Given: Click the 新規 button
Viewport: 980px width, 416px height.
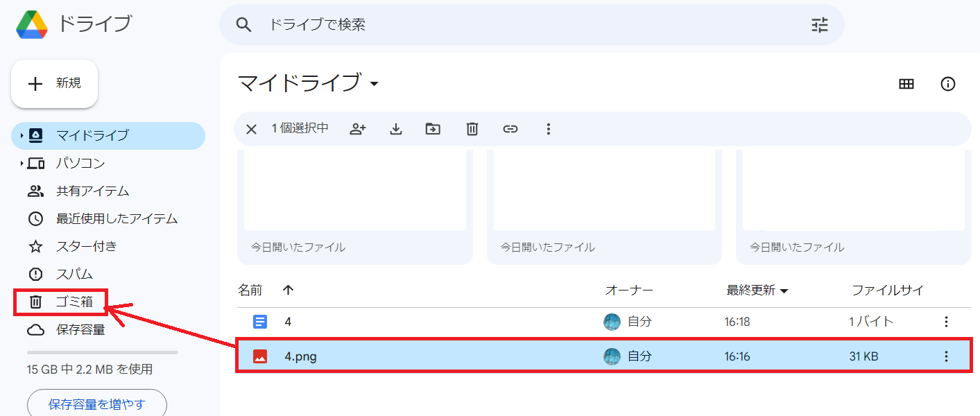Looking at the screenshot, I should (x=55, y=84).
